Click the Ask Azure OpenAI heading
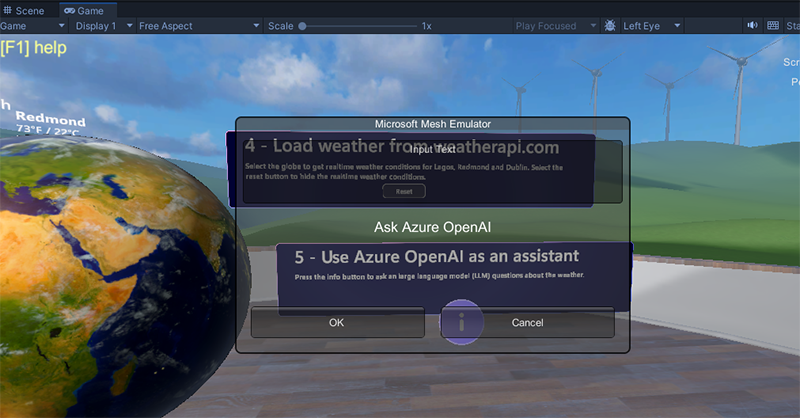Screen dimensions: 800x418 (432, 227)
